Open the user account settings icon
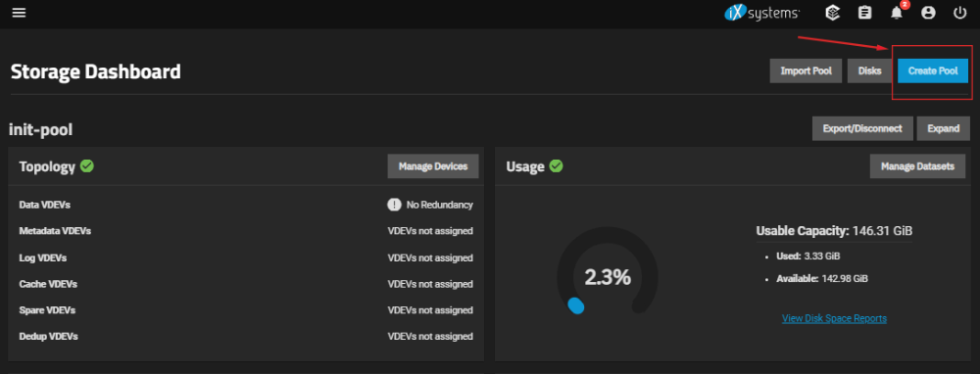980x374 pixels. click(x=928, y=13)
